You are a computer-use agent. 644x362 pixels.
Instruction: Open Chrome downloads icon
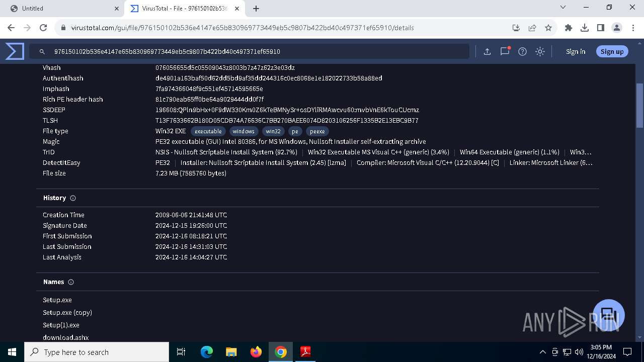click(x=585, y=28)
